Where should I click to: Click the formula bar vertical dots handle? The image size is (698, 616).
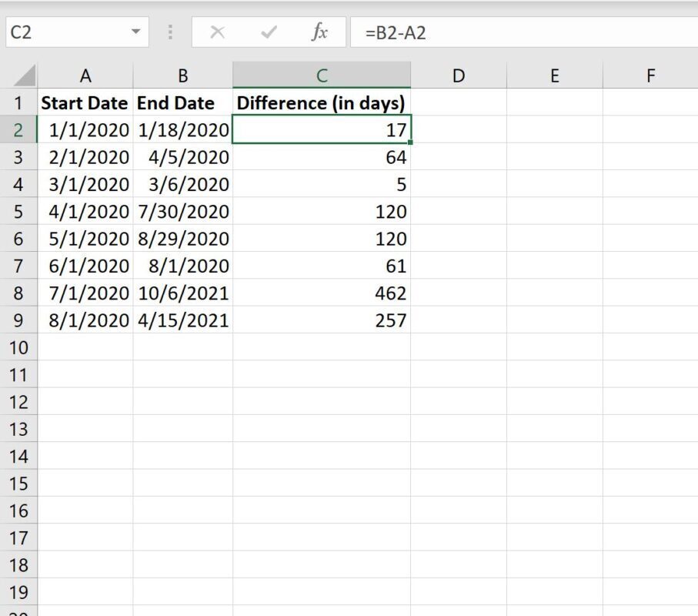[170, 32]
